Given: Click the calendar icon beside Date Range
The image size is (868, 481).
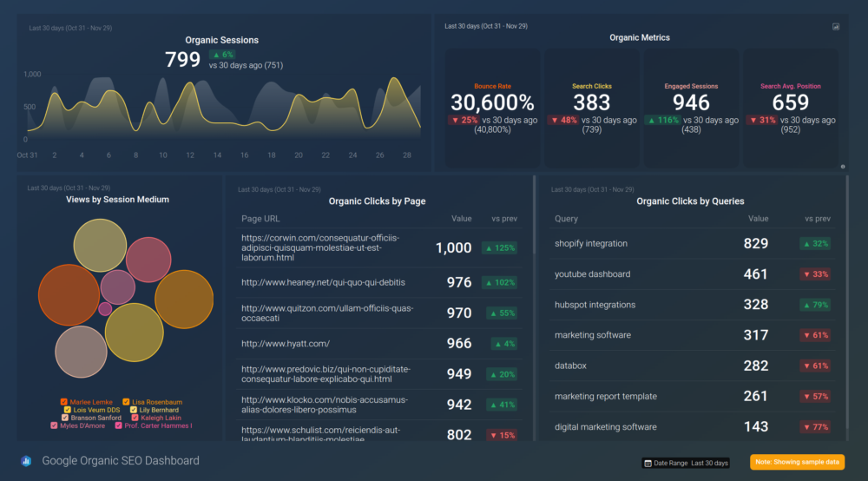Looking at the screenshot, I should (648, 463).
